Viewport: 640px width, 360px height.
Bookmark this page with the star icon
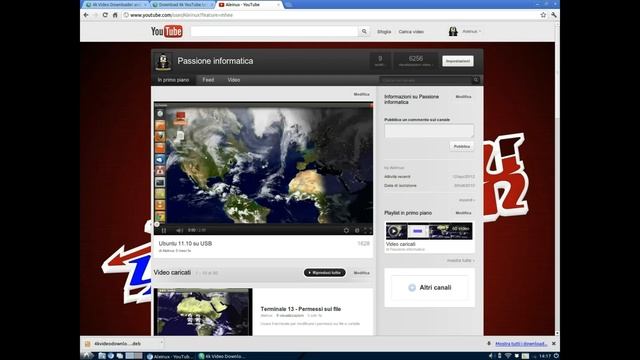pos(543,15)
